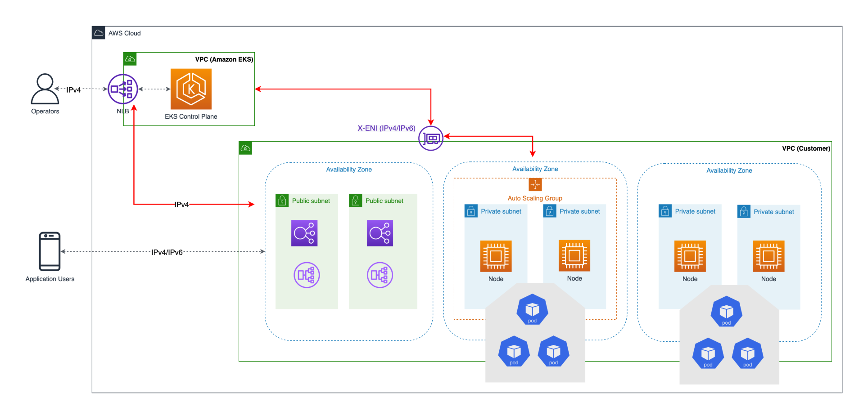Select load balancer square icon in first public subnet
868x420 pixels.
(304, 233)
